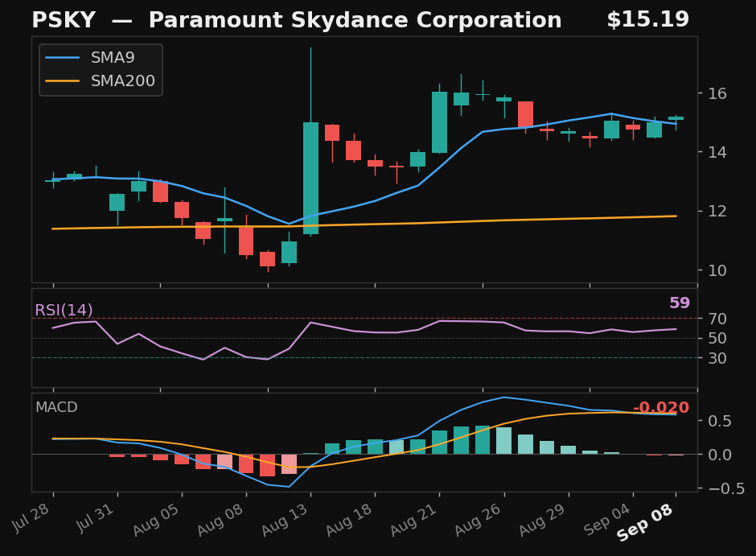Click the 16 price axis label

click(717, 93)
